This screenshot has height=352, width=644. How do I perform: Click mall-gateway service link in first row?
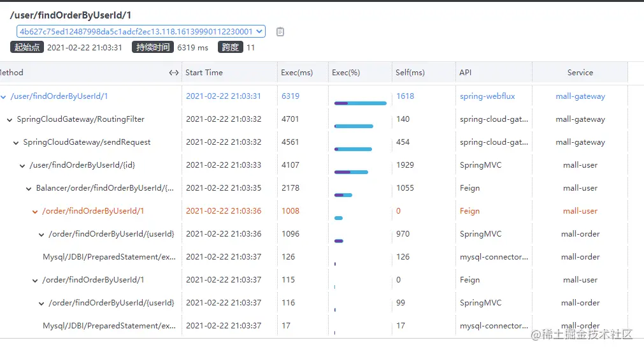click(x=580, y=96)
